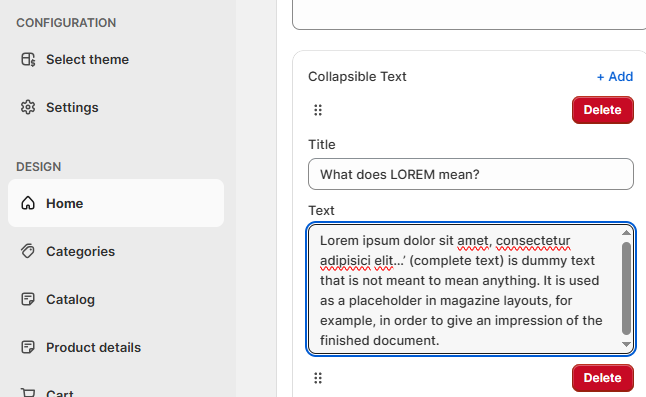Click the CONFIGURATION section label
The image size is (646, 397).
(66, 23)
